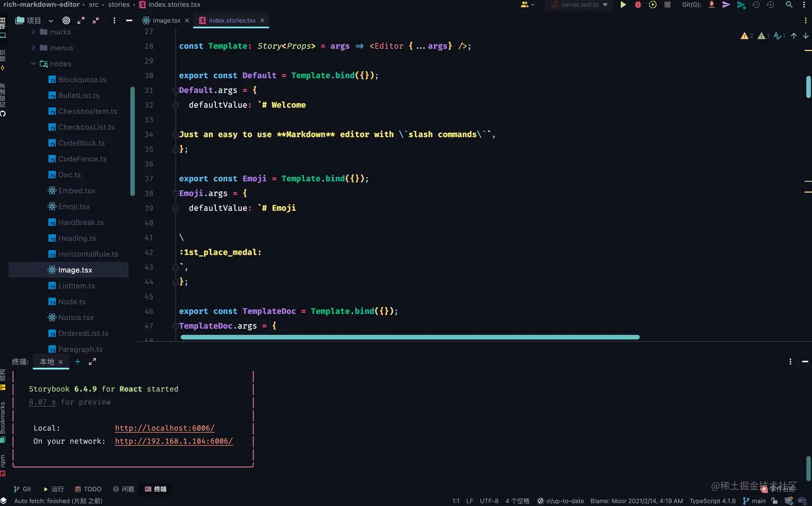812x506 pixels.
Task: Run the server.test.ts configuration
Action: point(623,5)
